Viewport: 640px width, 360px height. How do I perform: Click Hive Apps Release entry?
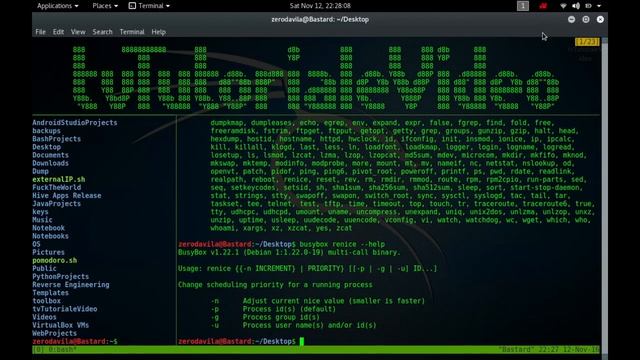coord(67,196)
